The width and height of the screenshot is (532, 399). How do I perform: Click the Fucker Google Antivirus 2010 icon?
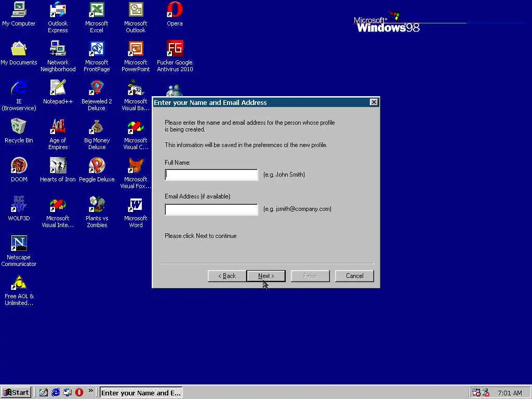click(x=175, y=56)
